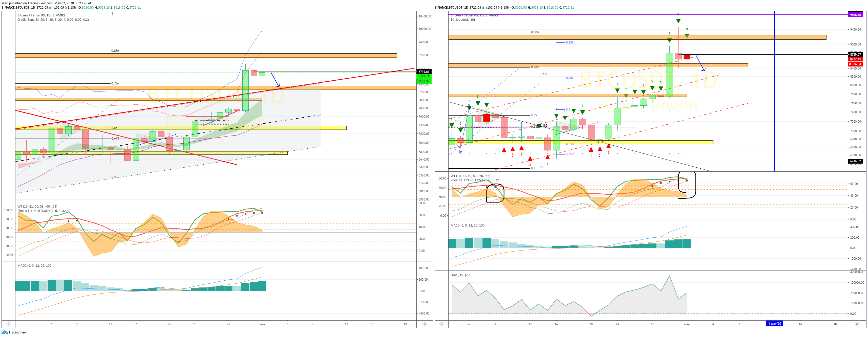Click the blue 0.236 Fibonacci label on right chart
868x337 pixels.
[x=569, y=42]
